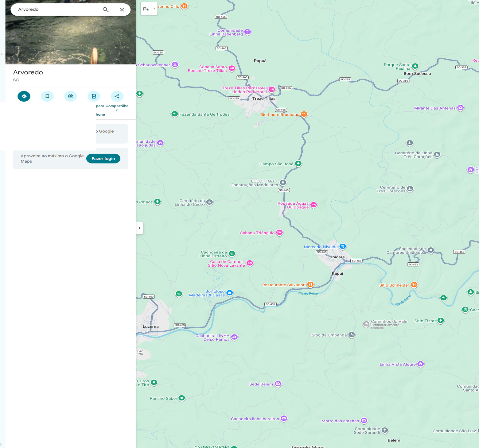Click the Luzerna town label
Viewport: 479px width, 448px height.
[x=151, y=326]
